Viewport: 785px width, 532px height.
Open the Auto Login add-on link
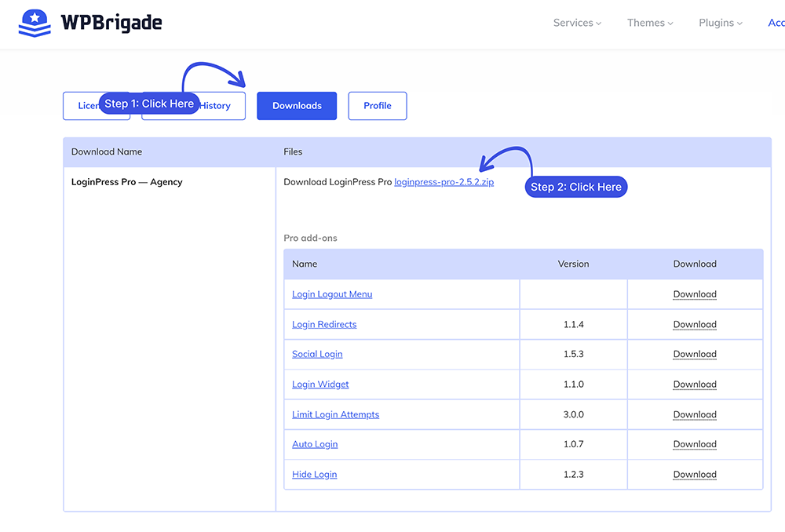(315, 444)
